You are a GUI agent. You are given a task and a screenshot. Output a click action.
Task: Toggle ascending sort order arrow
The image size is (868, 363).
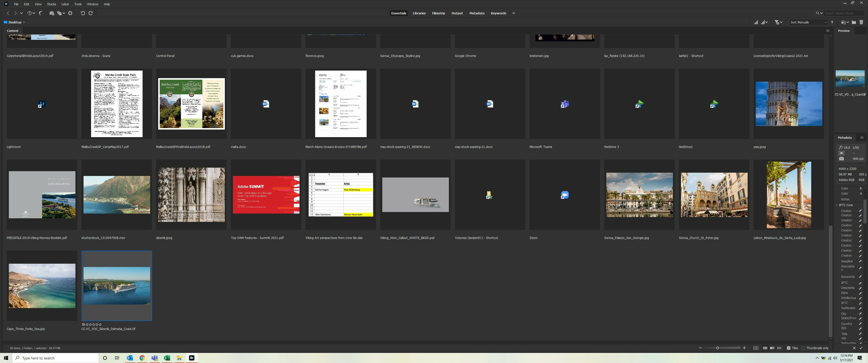click(832, 22)
